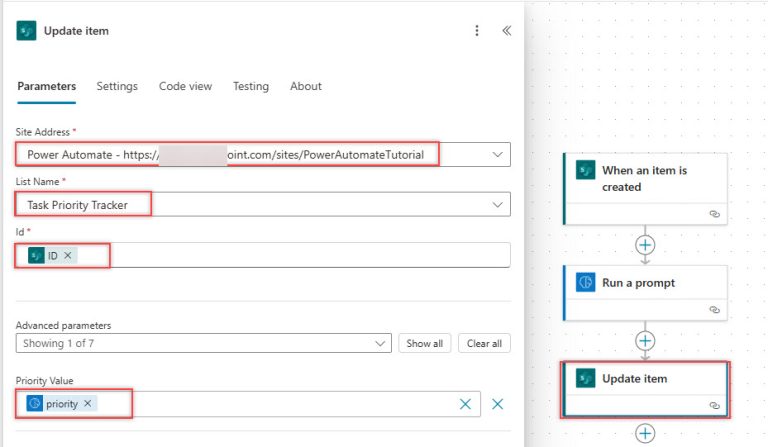This screenshot has width=768, height=447.
Task: Switch to the Code view tab
Action: coord(185,86)
